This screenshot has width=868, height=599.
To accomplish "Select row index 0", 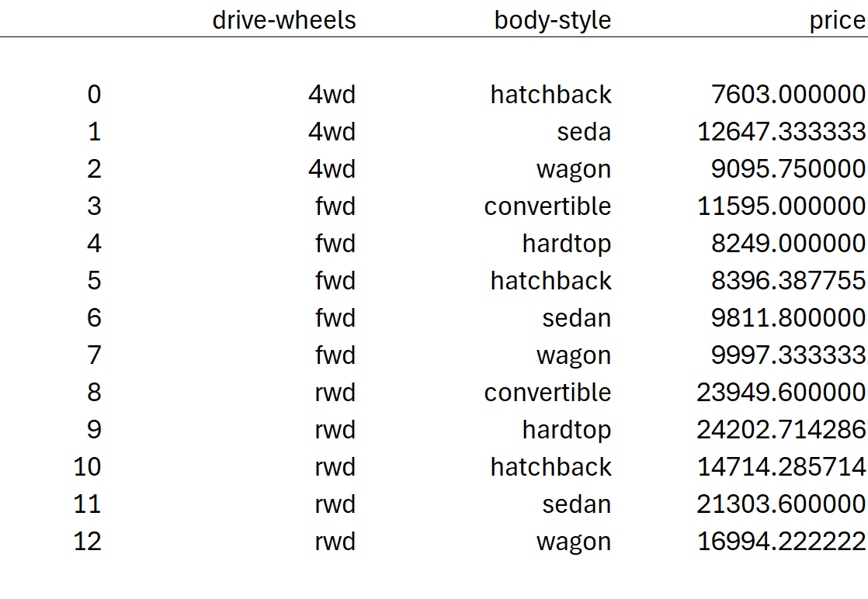I will (94, 95).
